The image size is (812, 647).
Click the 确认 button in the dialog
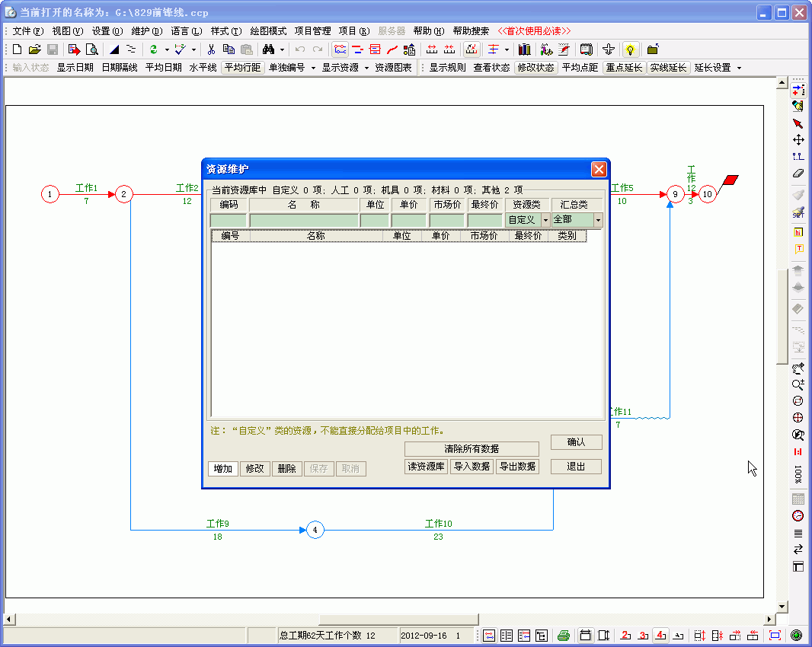pos(576,442)
